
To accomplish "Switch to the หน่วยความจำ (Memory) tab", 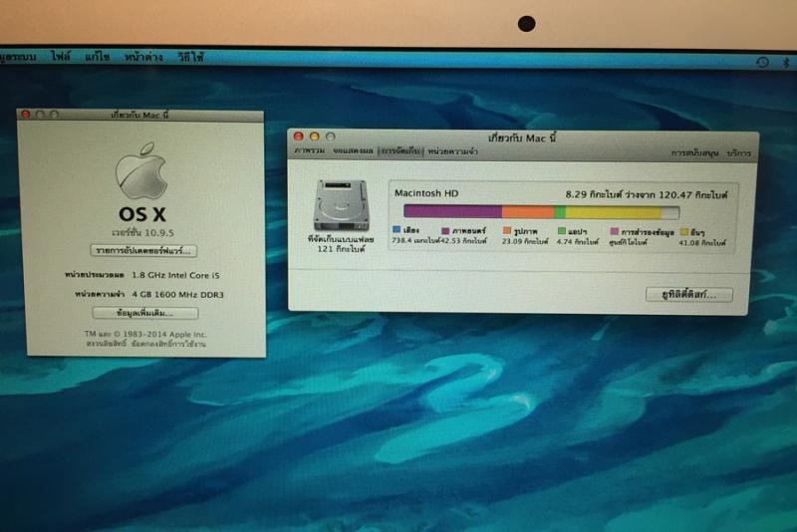I will 452,151.
